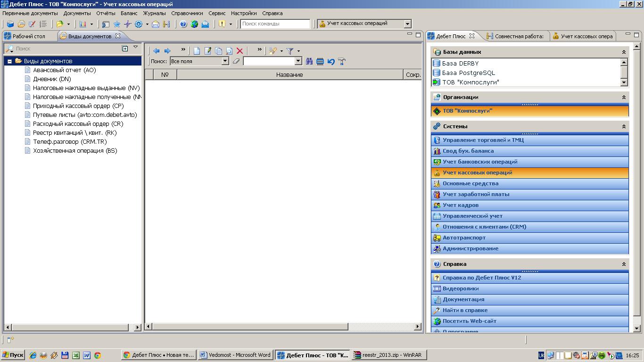Open the 'Справочники' menu
The image size is (644, 362).
(187, 13)
